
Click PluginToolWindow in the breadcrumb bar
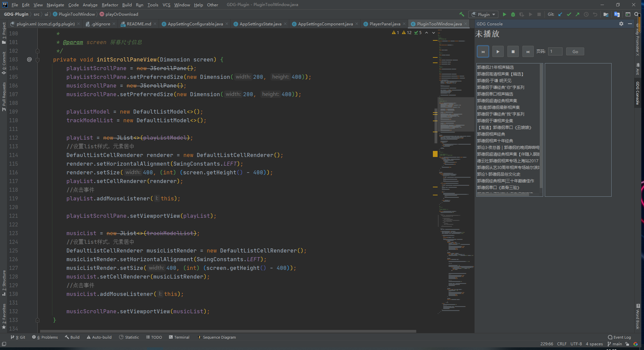pyautogui.click(x=74, y=14)
